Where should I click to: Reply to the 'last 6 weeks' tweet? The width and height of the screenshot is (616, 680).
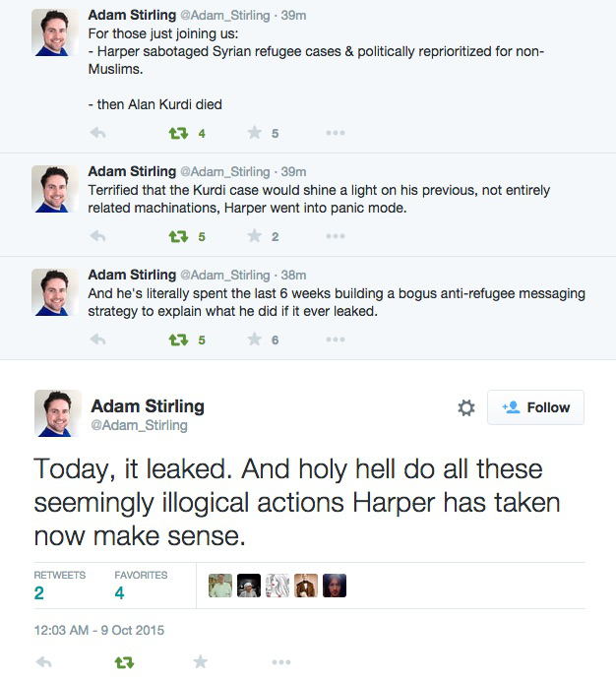(97, 340)
